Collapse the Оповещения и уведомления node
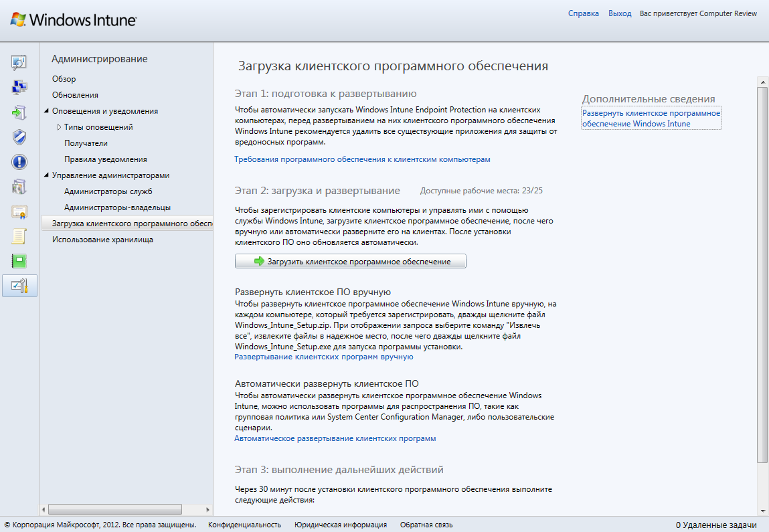This screenshot has width=769, height=532. pyautogui.click(x=47, y=111)
